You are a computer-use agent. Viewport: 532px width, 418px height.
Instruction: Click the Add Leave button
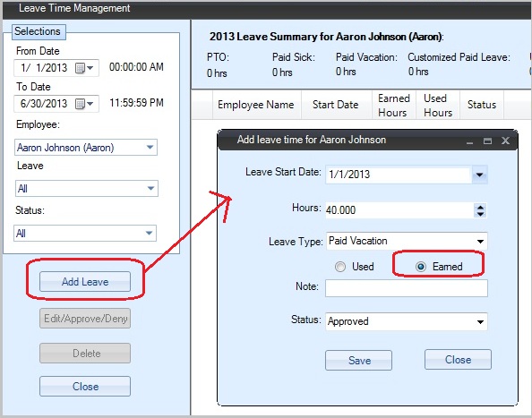click(85, 281)
